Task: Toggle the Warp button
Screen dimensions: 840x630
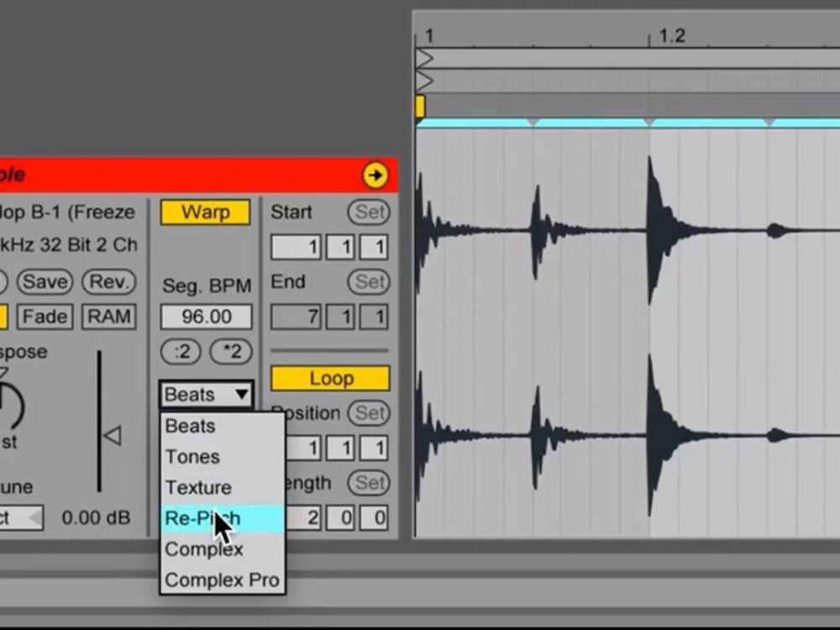Action: (205, 213)
